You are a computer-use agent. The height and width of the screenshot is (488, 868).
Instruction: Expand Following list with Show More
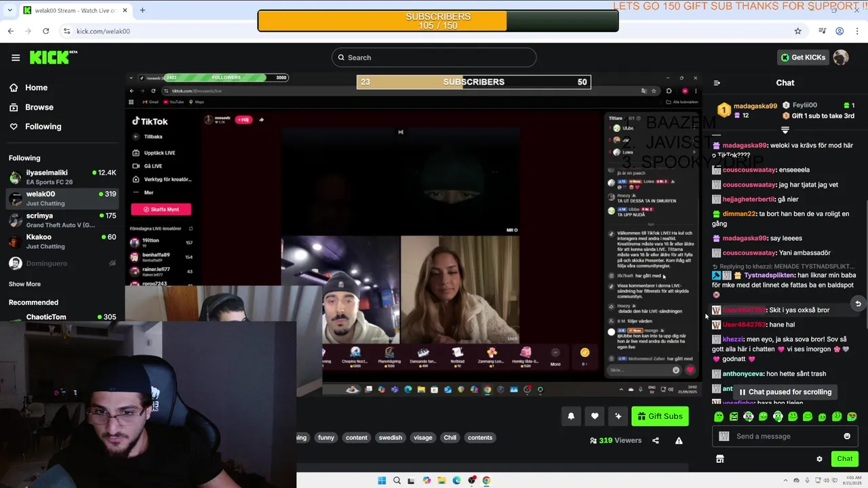pyautogui.click(x=24, y=284)
